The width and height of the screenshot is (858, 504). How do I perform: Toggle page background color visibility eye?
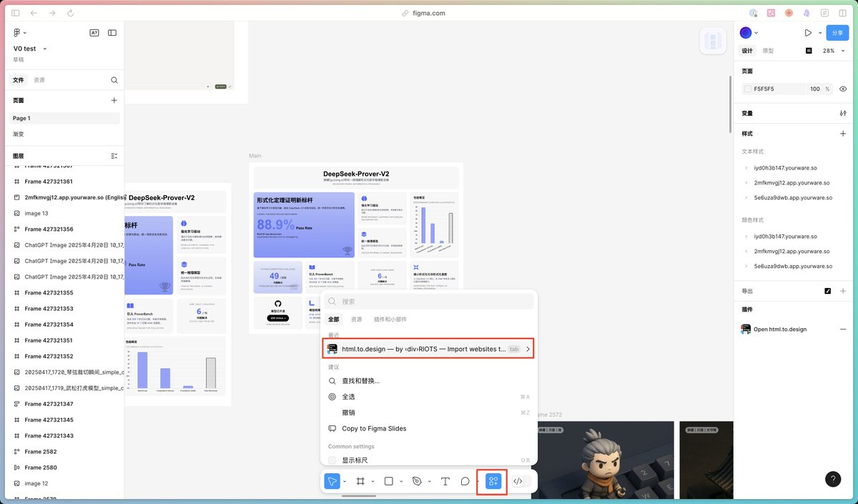[x=843, y=89]
